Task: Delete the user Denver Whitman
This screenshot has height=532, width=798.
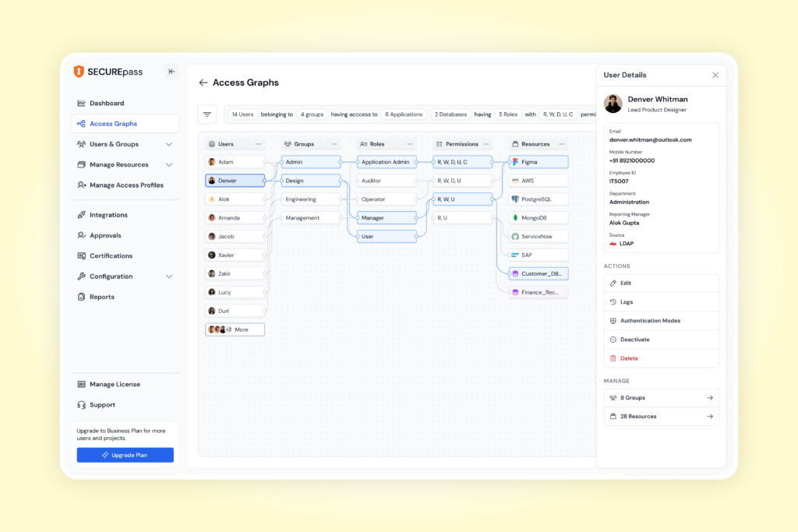Action: [661, 358]
